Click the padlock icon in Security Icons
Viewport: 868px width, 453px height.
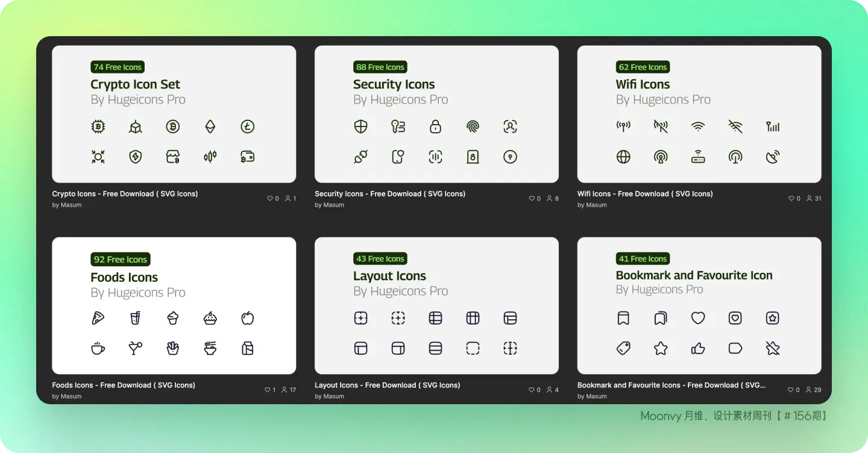click(435, 127)
